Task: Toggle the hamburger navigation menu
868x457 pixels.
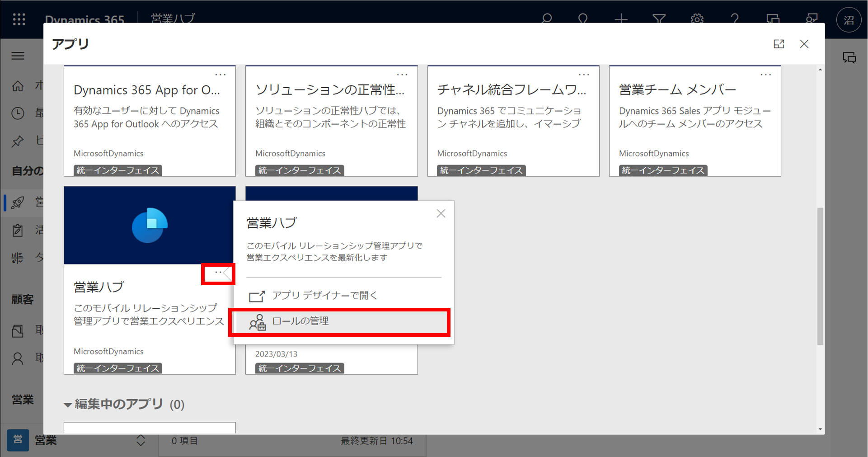Action: pyautogui.click(x=18, y=56)
